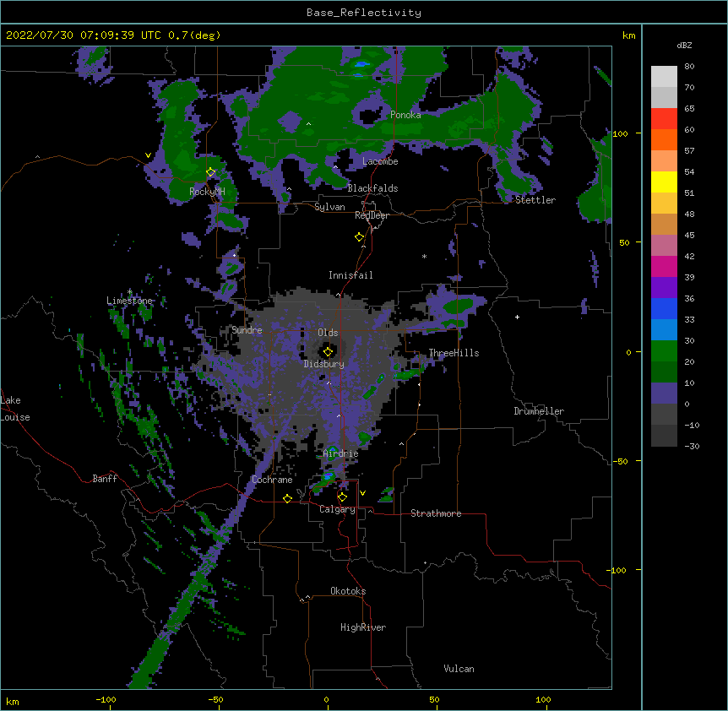Viewport: 728px width, 711px height.
Task: Click the Sylvan label on the map
Action: click(x=329, y=207)
